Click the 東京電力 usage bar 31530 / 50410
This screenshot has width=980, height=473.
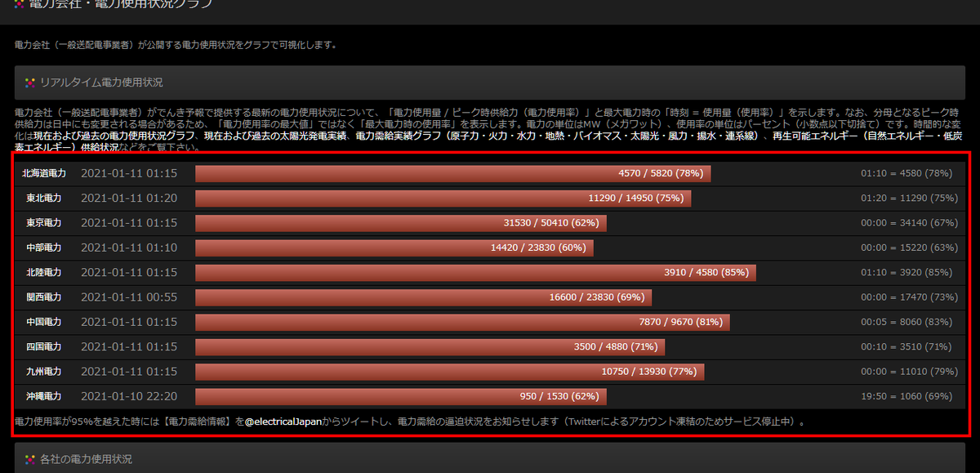(401, 223)
